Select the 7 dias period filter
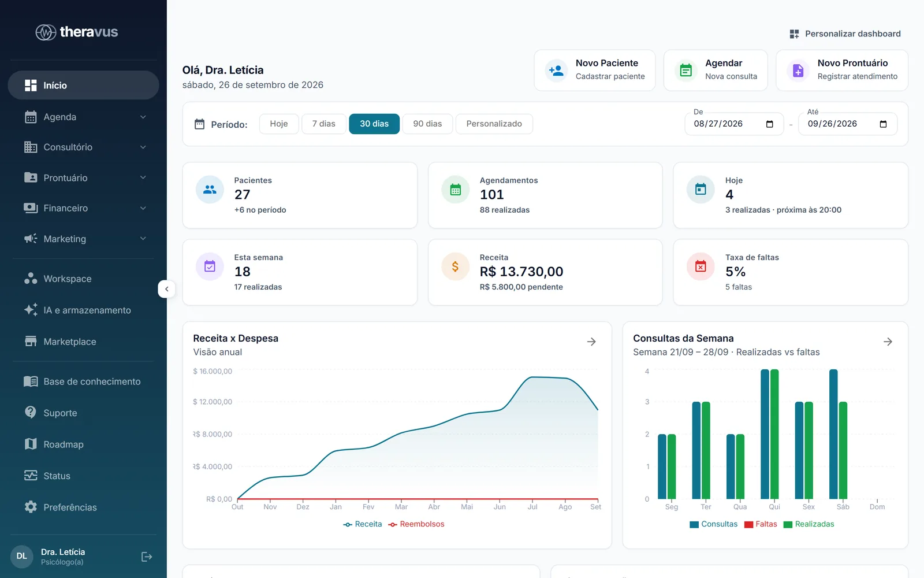The height and width of the screenshot is (578, 924). click(324, 124)
